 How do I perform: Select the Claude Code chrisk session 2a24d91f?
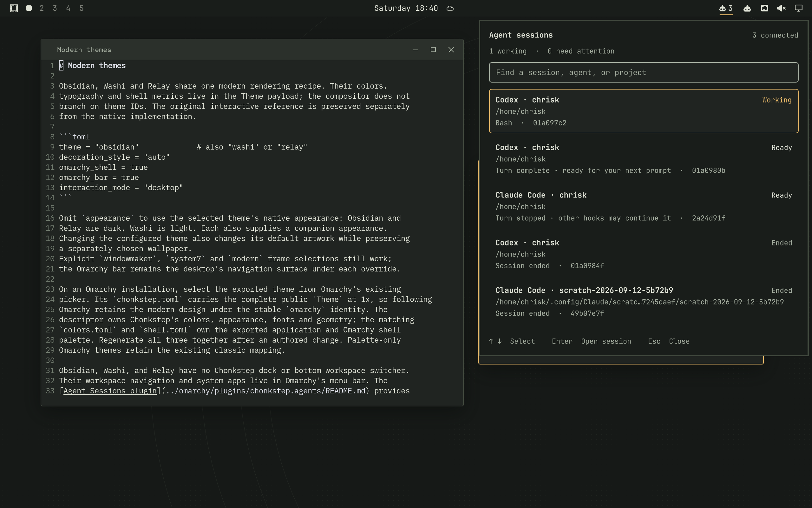pyautogui.click(x=644, y=207)
